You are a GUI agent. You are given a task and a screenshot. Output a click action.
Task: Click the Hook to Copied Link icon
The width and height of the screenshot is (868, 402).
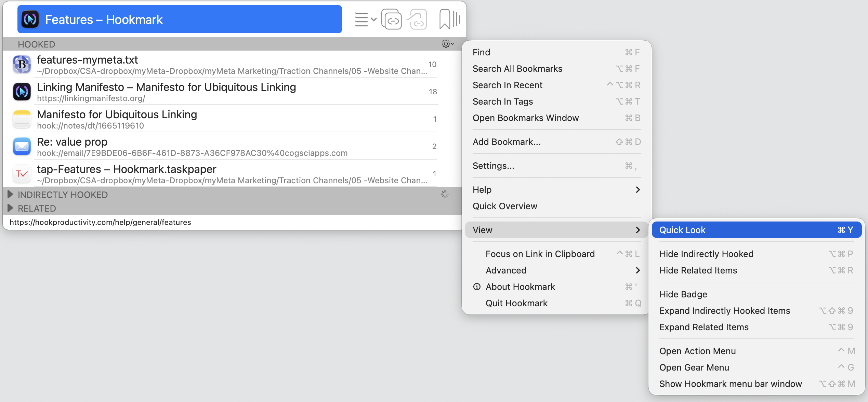[417, 19]
